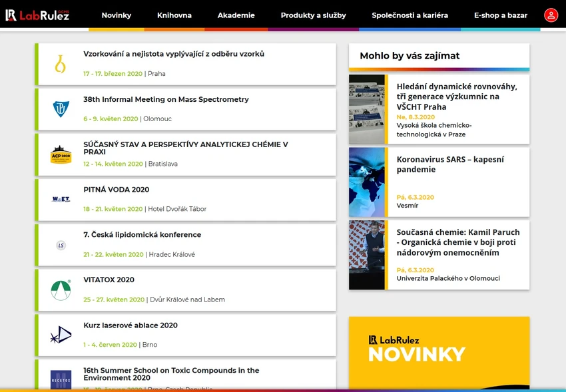This screenshot has width=566, height=392.
Task: Expand the Společnosti a kariéra menu
Action: pyautogui.click(x=410, y=15)
